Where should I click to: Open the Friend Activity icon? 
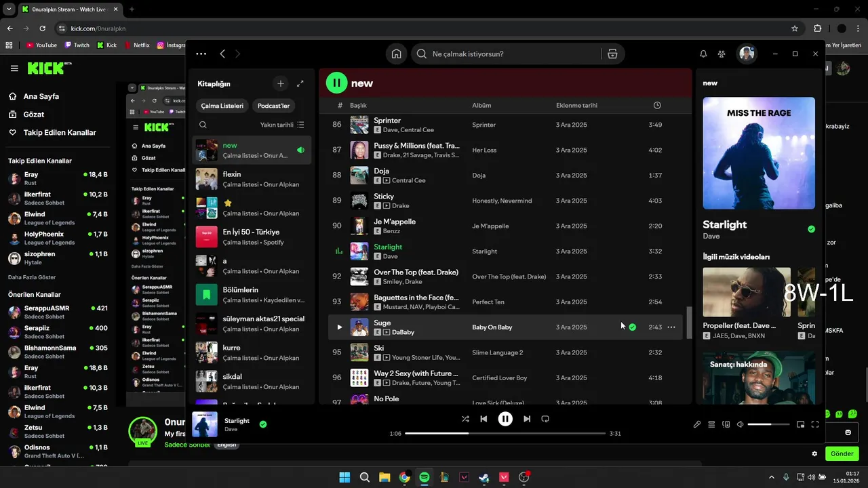[722, 54]
